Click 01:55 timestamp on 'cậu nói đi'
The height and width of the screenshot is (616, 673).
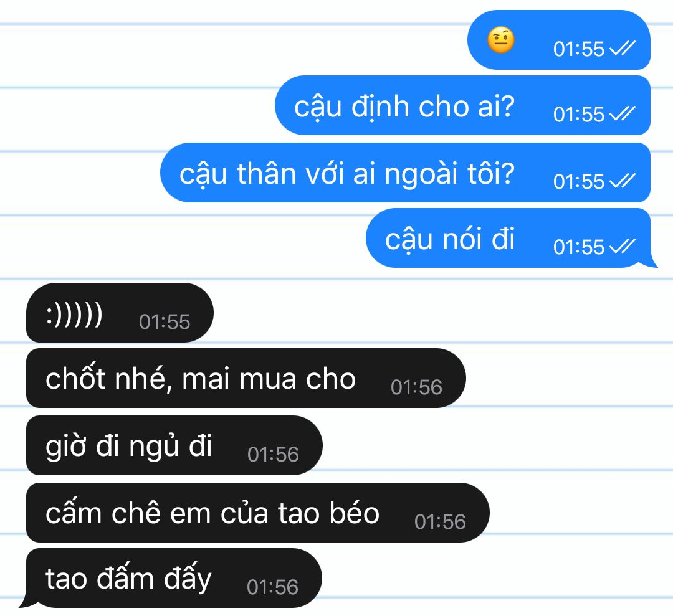[x=578, y=247]
